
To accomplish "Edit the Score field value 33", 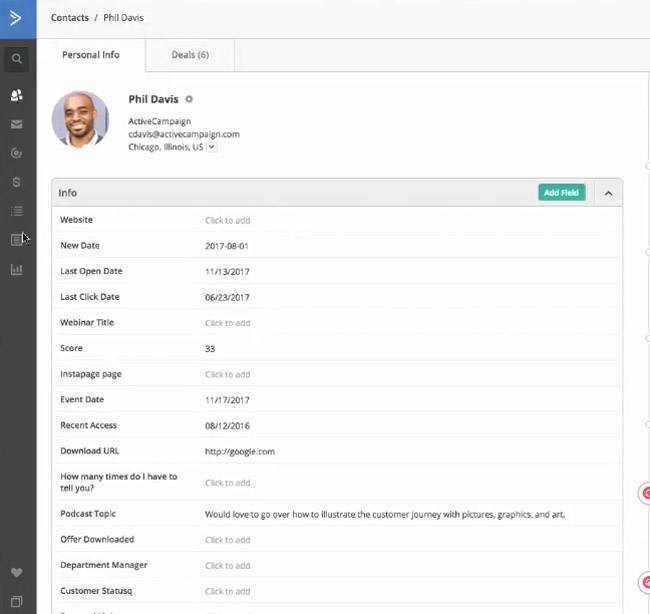I will [x=210, y=349].
